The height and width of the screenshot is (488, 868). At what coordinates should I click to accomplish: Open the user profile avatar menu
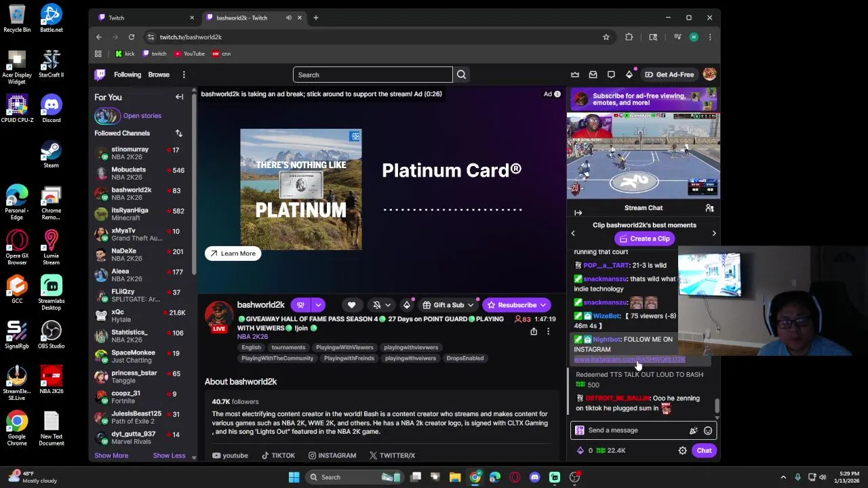coord(709,75)
